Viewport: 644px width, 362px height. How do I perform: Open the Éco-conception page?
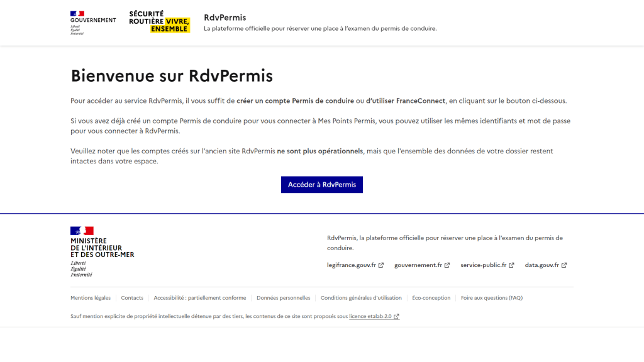coord(431,297)
